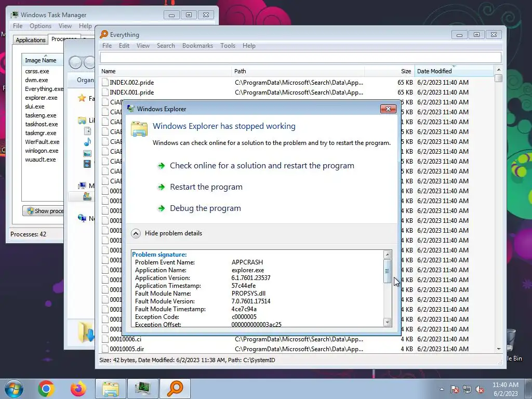
Task: Switch to the Everything search taskbar button
Action: pyautogui.click(x=175, y=389)
